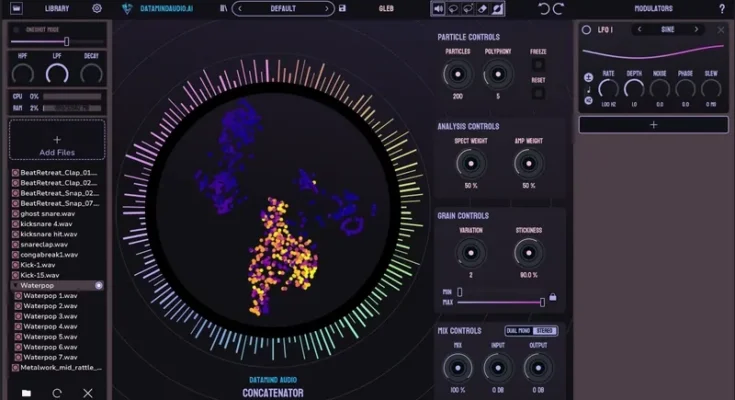
Task: Toggle the Freeze button in Particle Controls
Action: (538, 66)
